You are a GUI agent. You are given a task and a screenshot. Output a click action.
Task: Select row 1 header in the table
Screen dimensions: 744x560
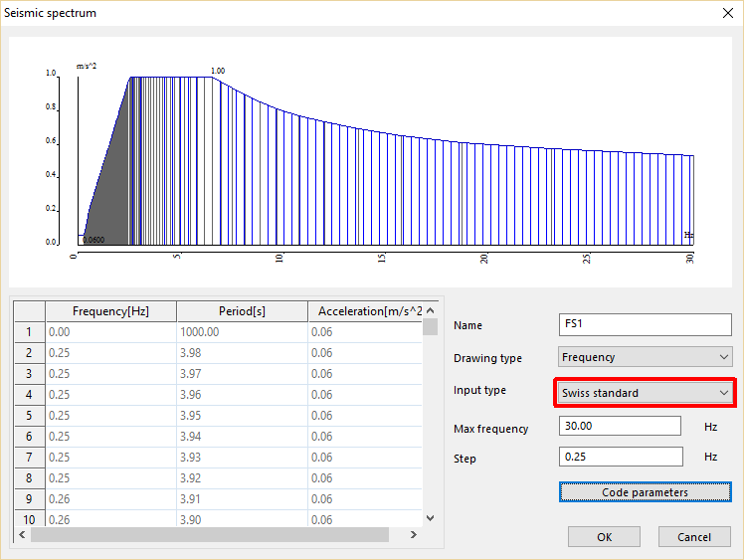coord(29,332)
